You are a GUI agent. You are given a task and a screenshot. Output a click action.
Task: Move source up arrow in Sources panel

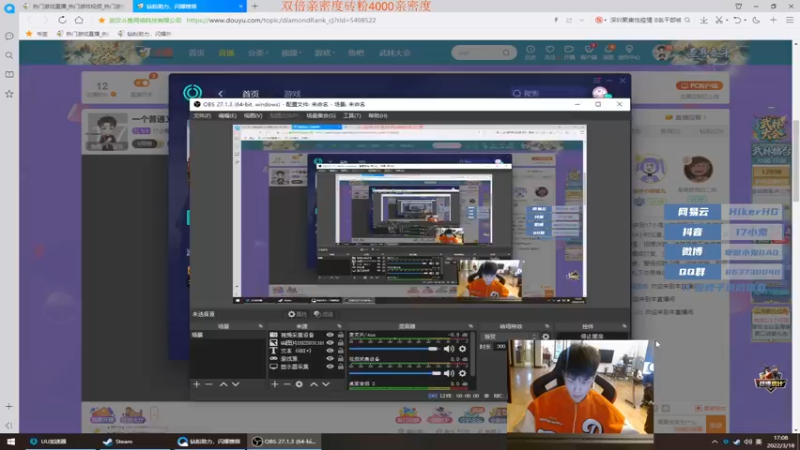click(313, 384)
